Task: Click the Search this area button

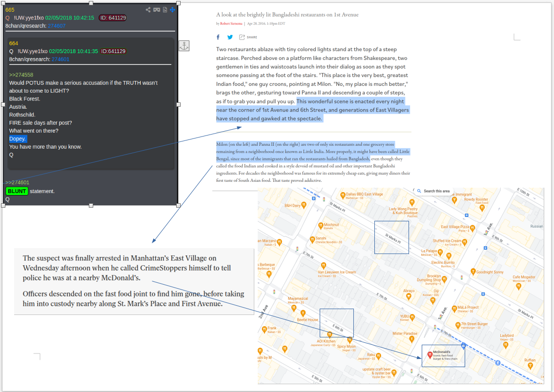Action: coord(433,191)
